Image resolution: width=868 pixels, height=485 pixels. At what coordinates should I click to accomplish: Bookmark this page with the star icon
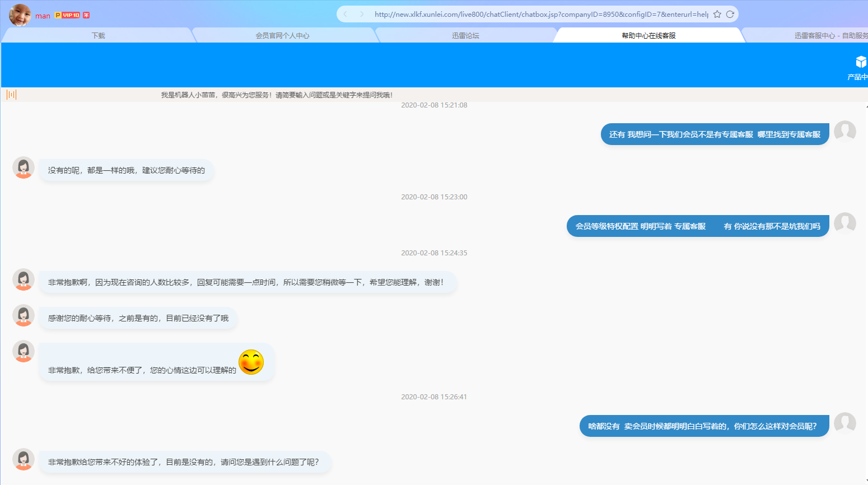[717, 13]
